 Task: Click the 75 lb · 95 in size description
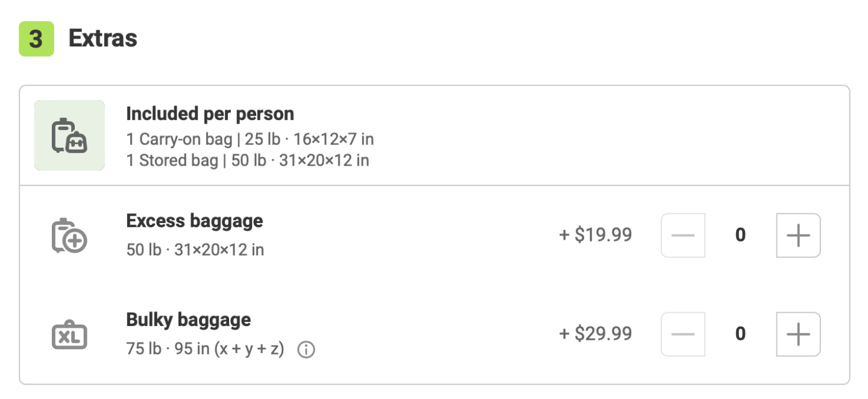(x=205, y=349)
